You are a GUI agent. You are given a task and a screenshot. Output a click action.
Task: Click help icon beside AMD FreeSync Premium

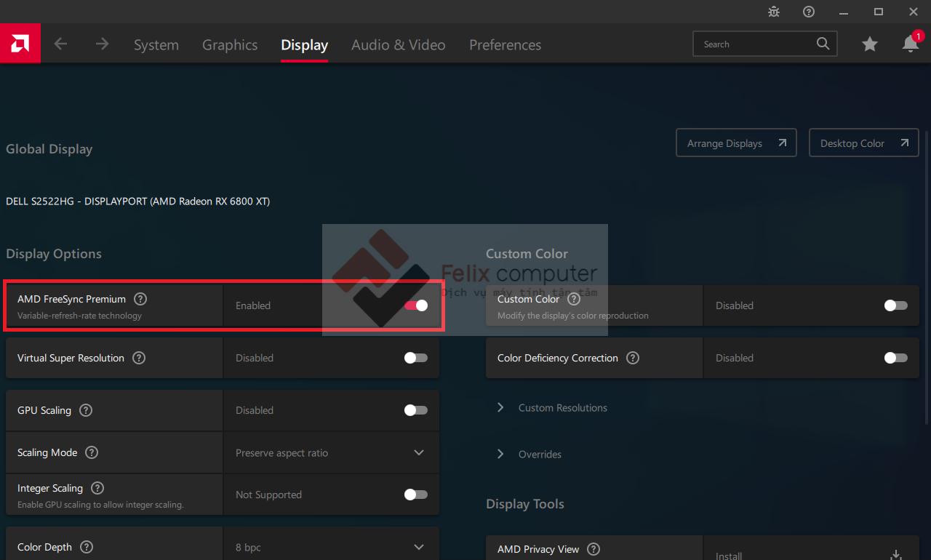tap(140, 299)
